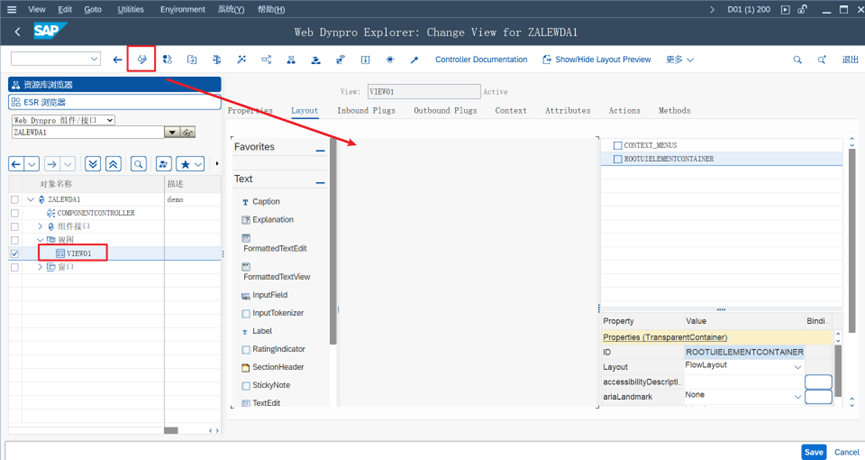Click the back arrow in the main toolbar

117,60
